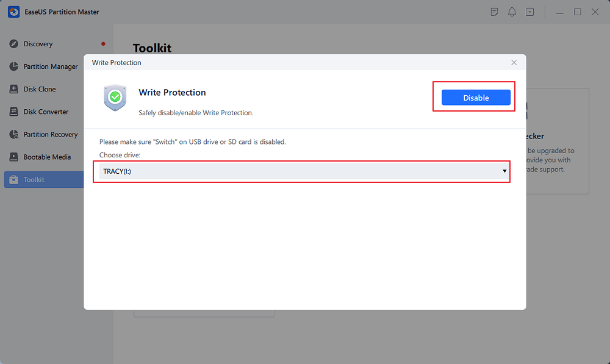Open the notifications bell
The height and width of the screenshot is (364, 610).
click(x=512, y=12)
